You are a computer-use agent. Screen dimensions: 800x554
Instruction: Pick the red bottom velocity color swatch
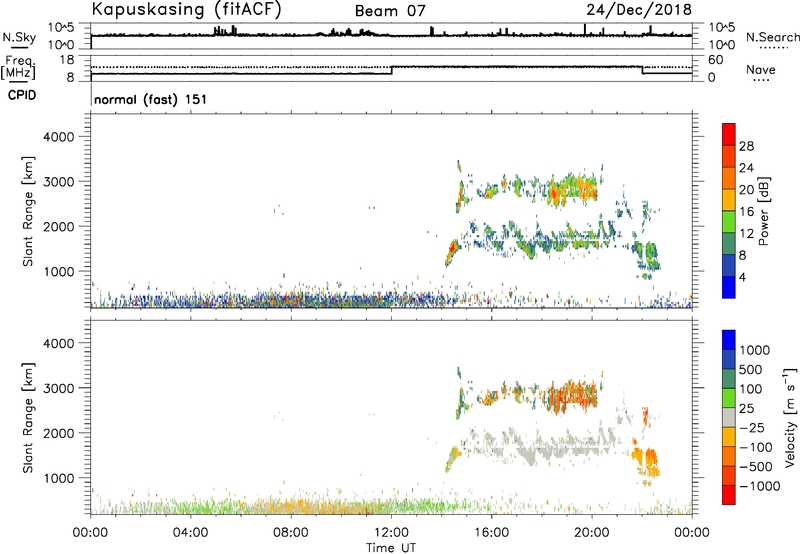(729, 495)
